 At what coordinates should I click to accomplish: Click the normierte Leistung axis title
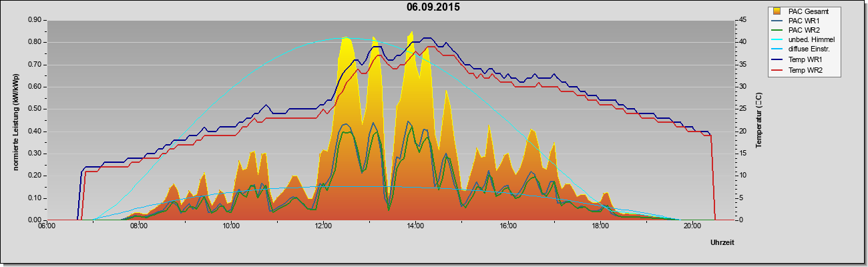tap(15, 120)
